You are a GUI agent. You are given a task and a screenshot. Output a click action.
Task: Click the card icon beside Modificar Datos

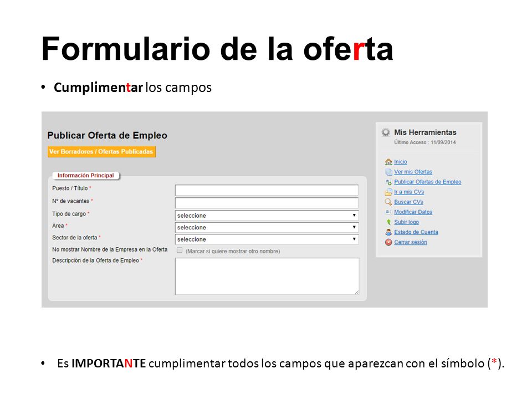(x=388, y=212)
